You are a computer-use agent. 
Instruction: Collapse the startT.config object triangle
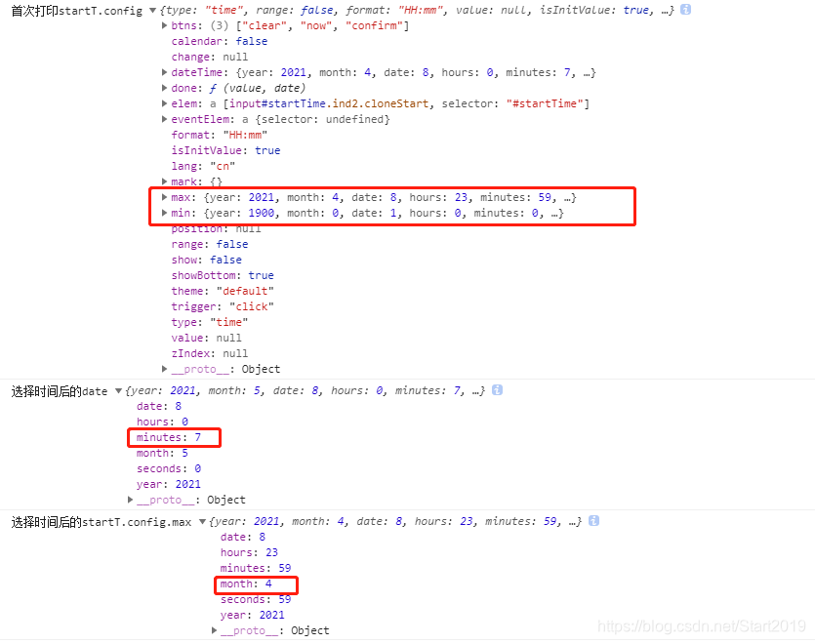tap(153, 11)
